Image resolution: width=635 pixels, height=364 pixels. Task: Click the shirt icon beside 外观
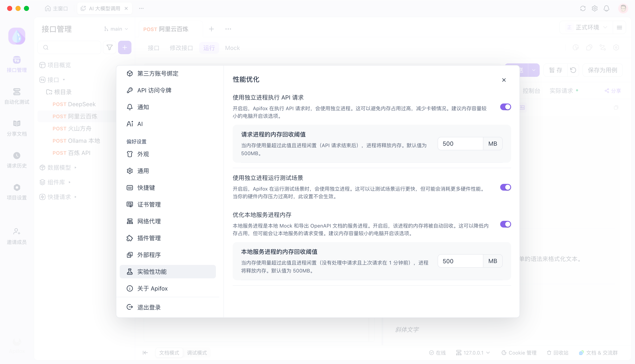point(130,154)
